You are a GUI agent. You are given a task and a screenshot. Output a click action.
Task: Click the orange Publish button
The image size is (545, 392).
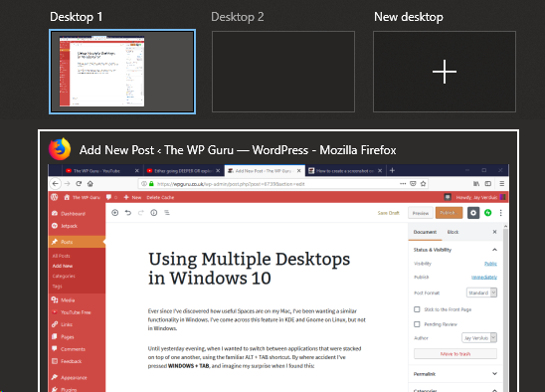tap(449, 213)
